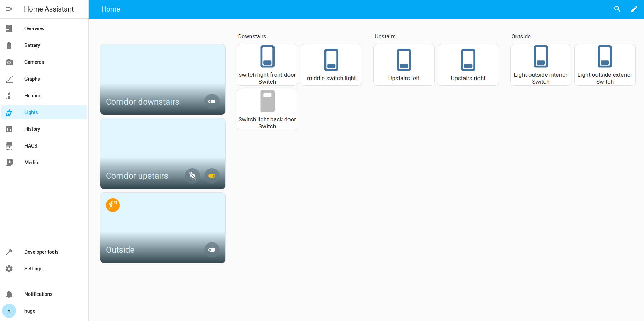Click the orange motion sensor badge
Screen dimensions: 644x321
[x=113, y=205]
